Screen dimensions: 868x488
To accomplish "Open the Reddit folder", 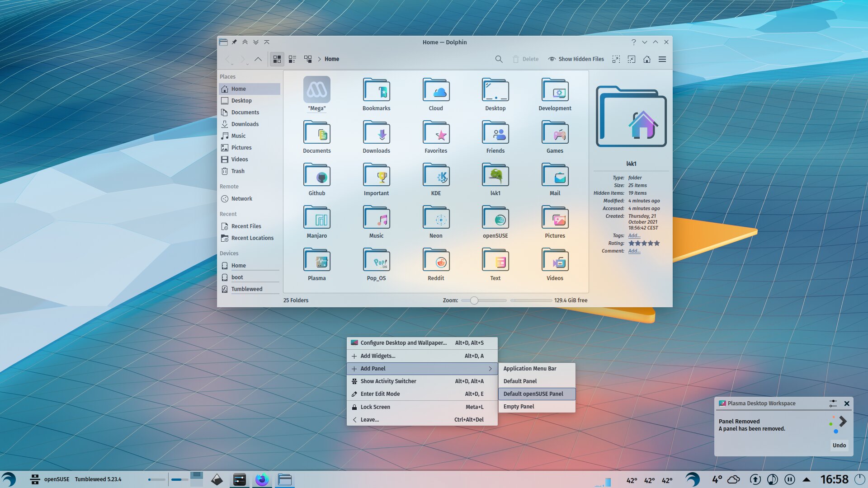I will click(x=436, y=264).
